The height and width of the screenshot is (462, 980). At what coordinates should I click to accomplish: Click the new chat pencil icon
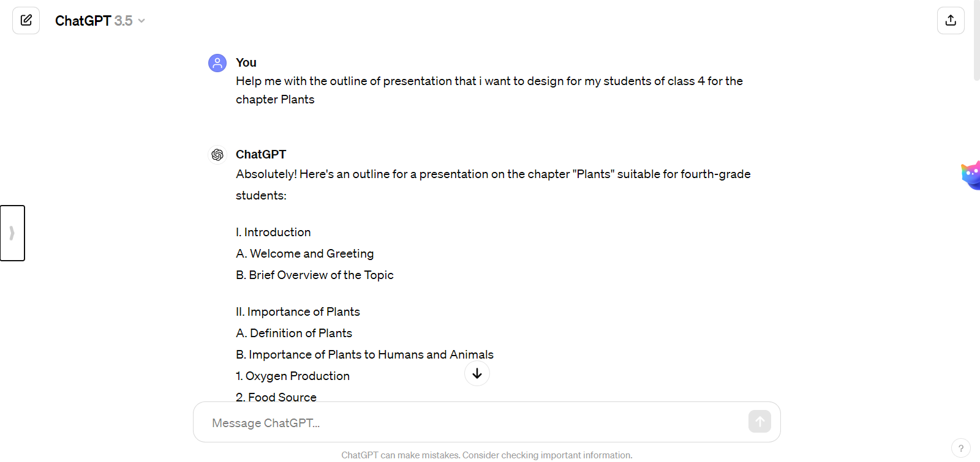(x=26, y=20)
